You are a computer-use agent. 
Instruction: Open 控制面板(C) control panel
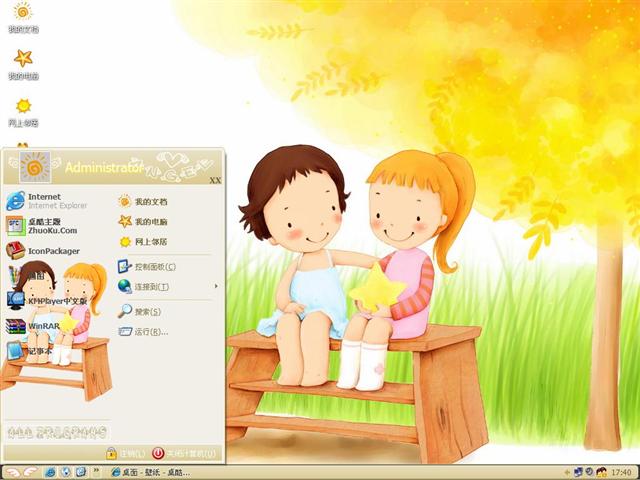[x=147, y=267]
